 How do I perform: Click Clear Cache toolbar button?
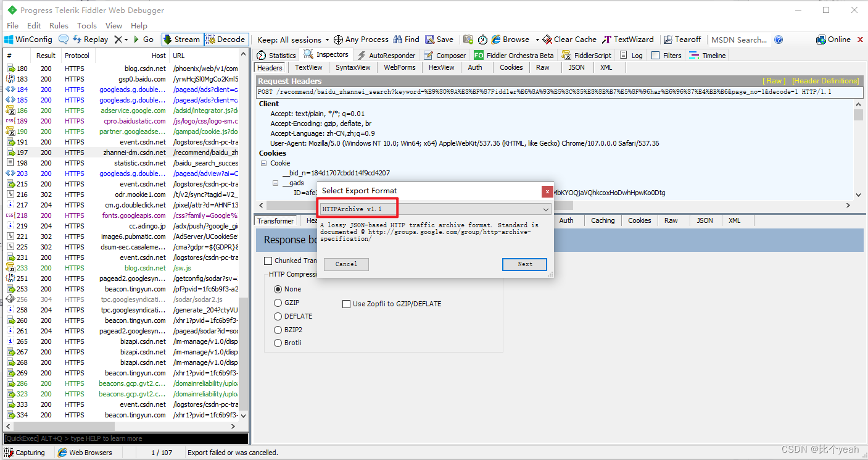pyautogui.click(x=569, y=39)
